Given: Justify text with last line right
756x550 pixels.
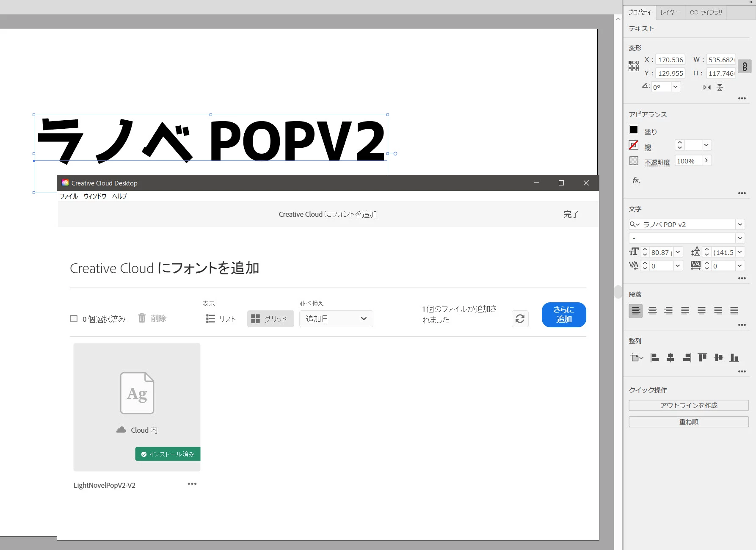Looking at the screenshot, I should click(718, 311).
